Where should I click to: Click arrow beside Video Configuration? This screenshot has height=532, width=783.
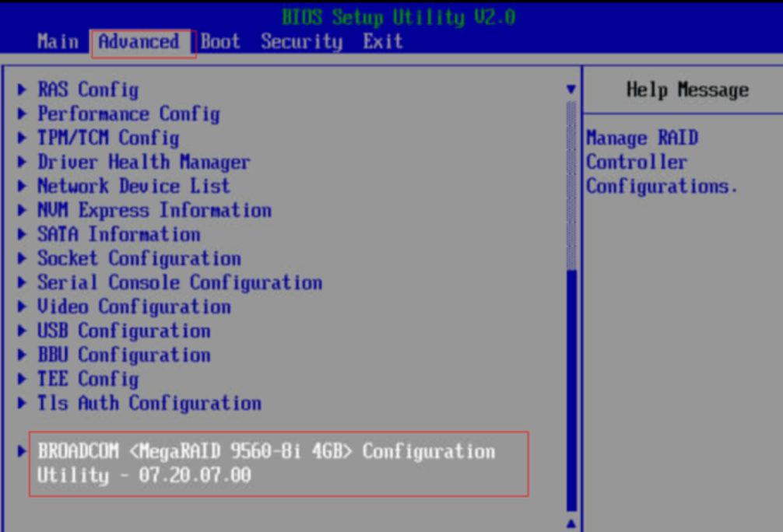coord(22,307)
